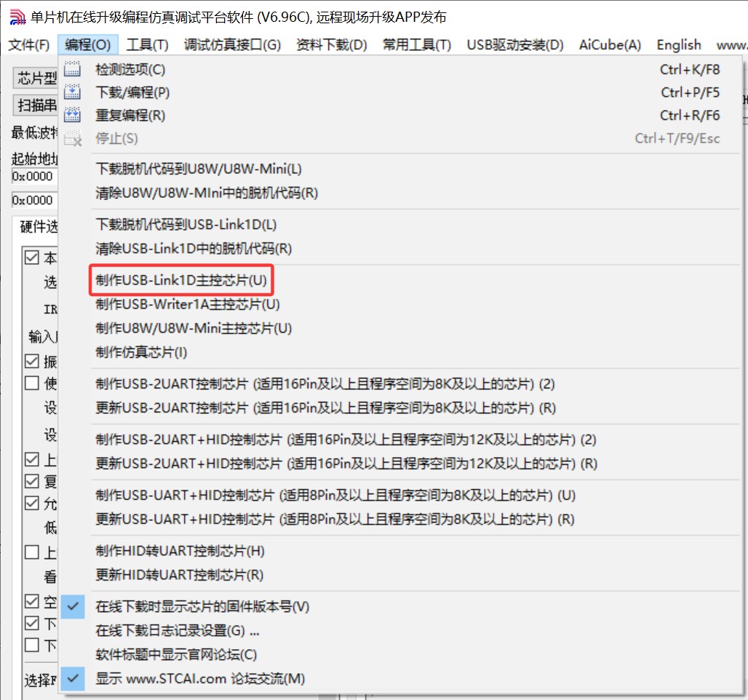The width and height of the screenshot is (748, 700).
Task: Enable 软件标题中显示官网论坛 option
Action: 176,654
